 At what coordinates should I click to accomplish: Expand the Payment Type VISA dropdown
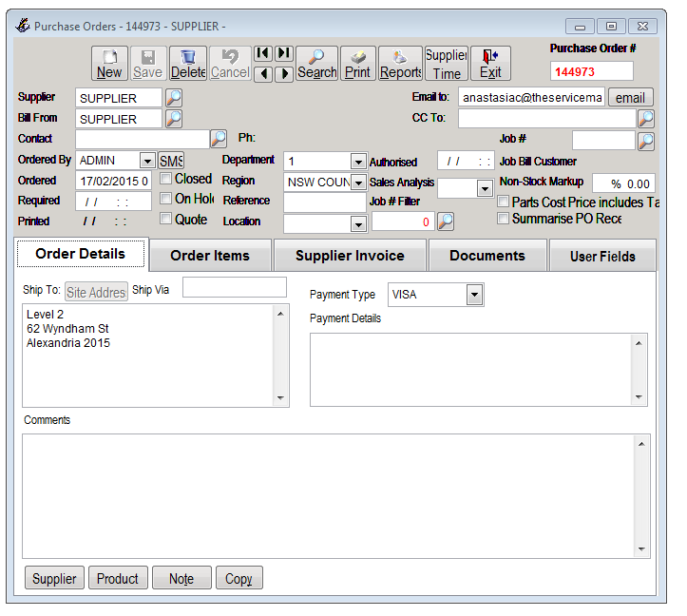[474, 296]
